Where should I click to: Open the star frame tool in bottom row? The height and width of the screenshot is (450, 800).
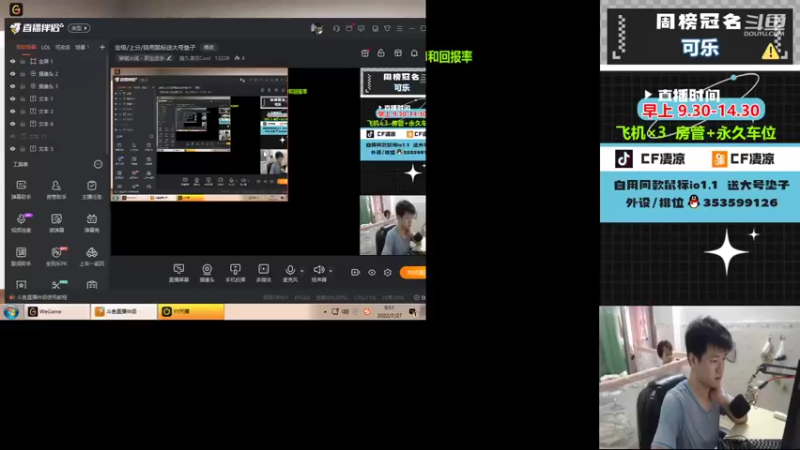[21, 285]
